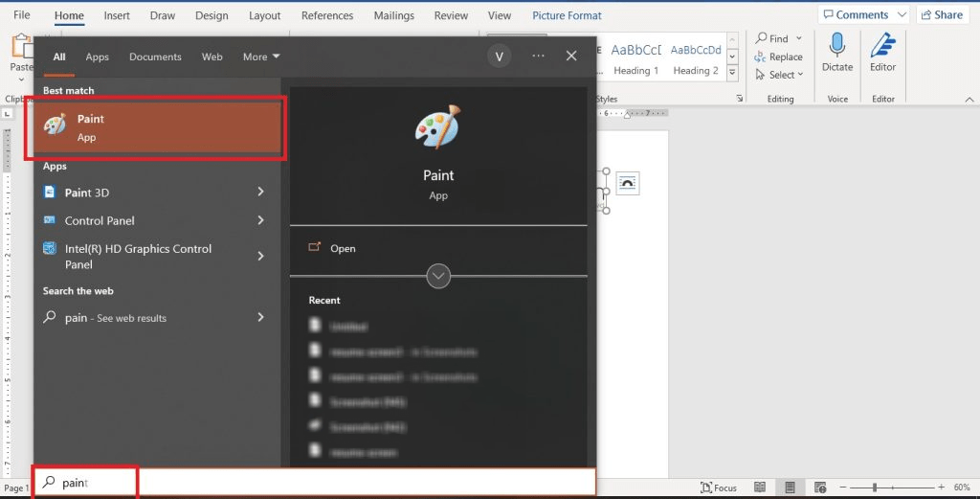Click the Paste button in Clipboard group
This screenshot has height=499, width=980.
(22, 54)
